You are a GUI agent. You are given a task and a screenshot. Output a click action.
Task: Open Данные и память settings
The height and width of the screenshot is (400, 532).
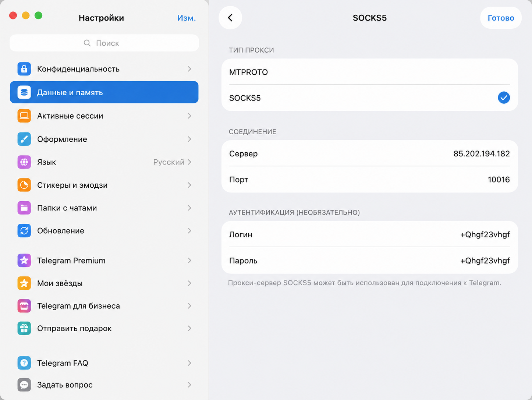104,92
